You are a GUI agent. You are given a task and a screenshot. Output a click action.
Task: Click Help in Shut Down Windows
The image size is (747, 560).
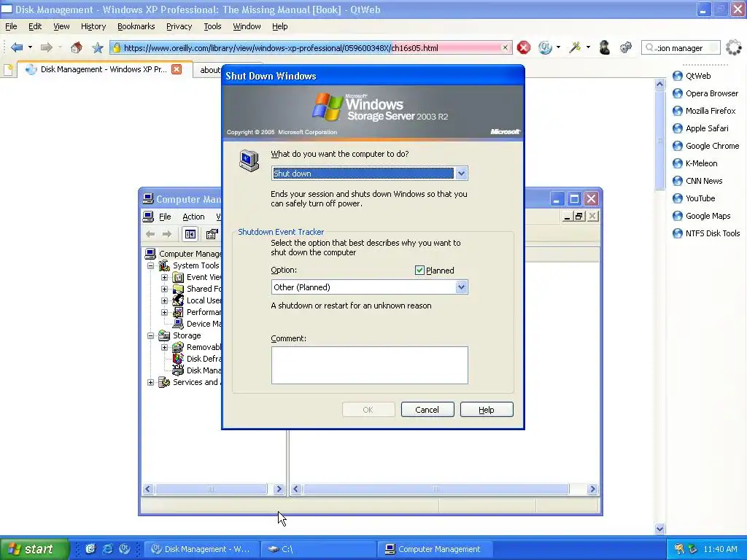coord(487,410)
